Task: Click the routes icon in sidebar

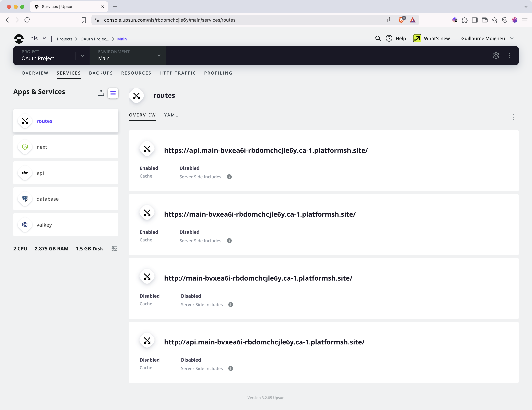Action: (x=25, y=121)
